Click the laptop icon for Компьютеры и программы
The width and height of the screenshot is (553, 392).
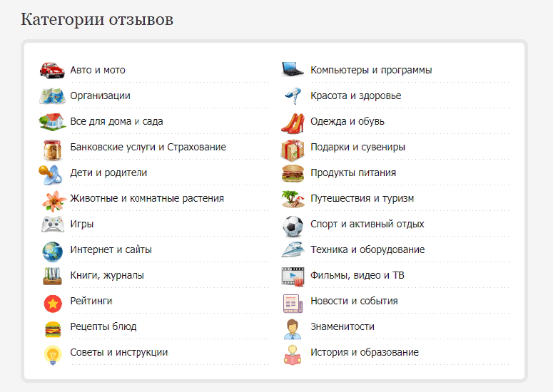[x=293, y=70]
